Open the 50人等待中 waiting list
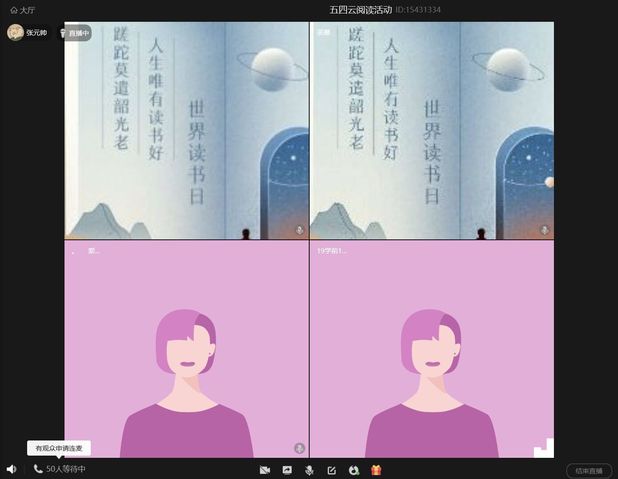Viewport: 618px width, 479px height. 66,469
